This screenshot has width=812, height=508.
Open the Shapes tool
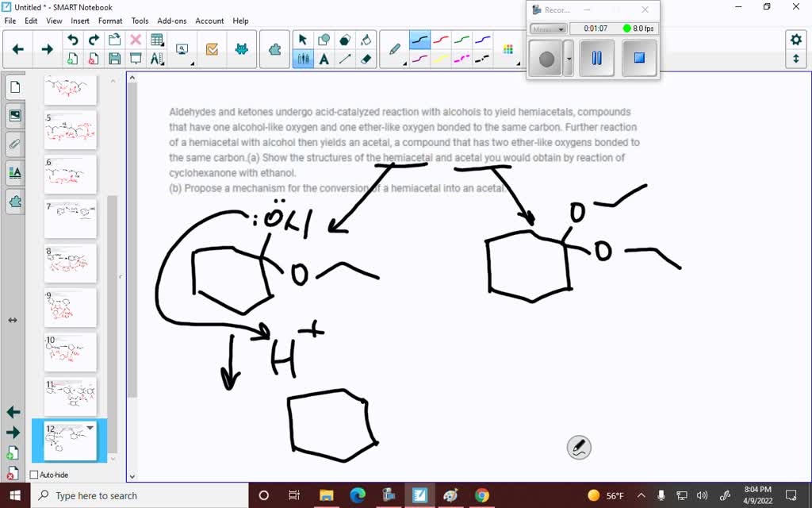pos(323,39)
